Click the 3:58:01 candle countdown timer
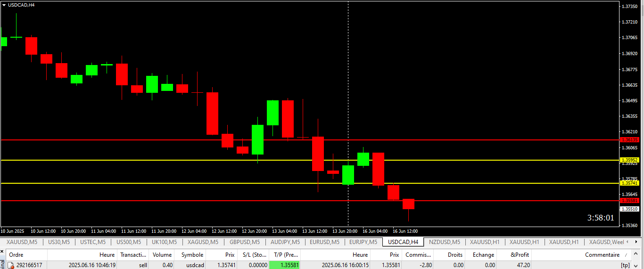 tap(601, 218)
